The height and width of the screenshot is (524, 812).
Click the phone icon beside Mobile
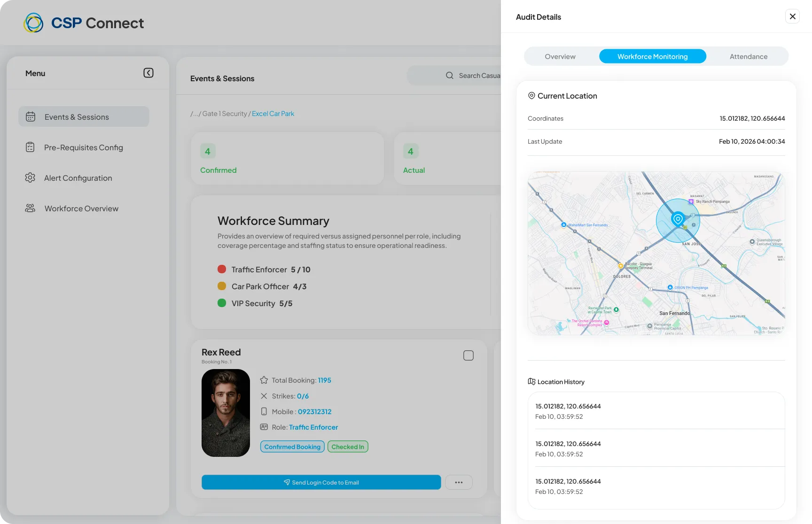tap(264, 411)
